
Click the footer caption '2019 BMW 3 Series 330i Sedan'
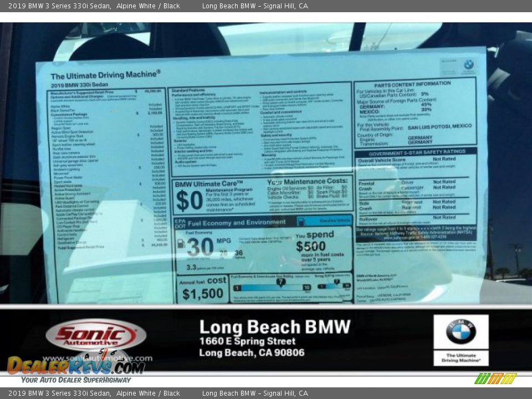(x=60, y=393)
